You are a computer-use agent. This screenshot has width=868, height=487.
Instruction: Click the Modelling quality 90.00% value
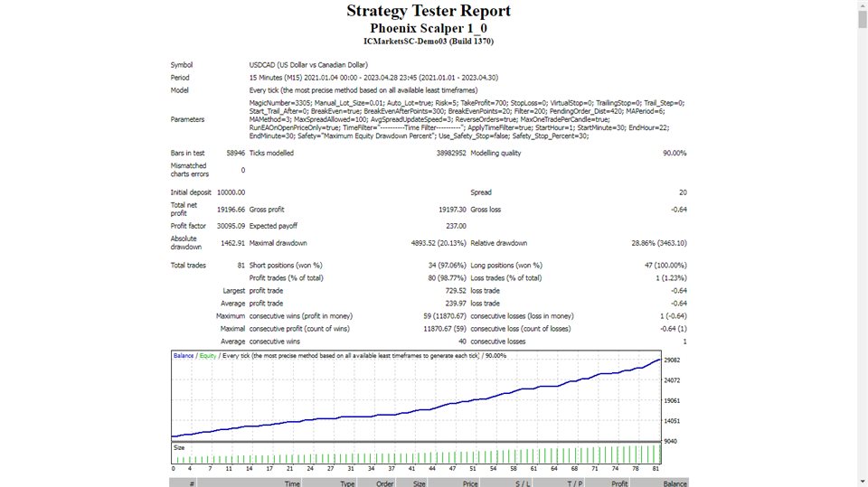(674, 154)
